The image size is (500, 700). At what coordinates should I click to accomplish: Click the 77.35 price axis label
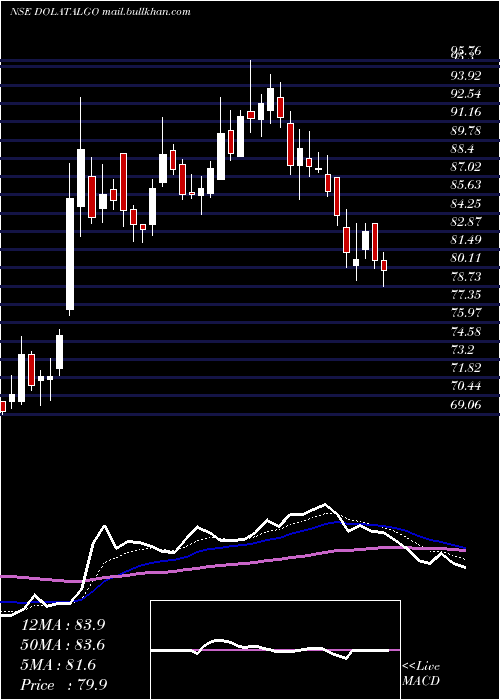[x=466, y=295]
